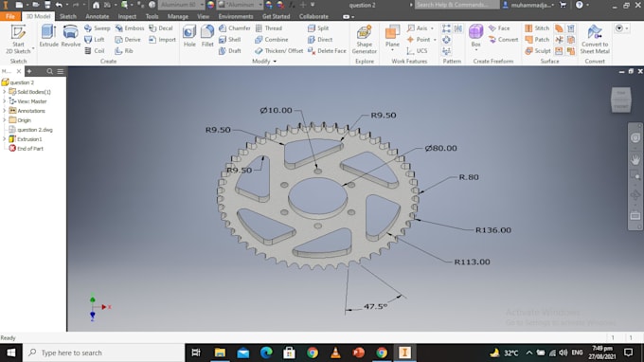
Task: Select Thicken/Offset tool
Action: coord(278,50)
